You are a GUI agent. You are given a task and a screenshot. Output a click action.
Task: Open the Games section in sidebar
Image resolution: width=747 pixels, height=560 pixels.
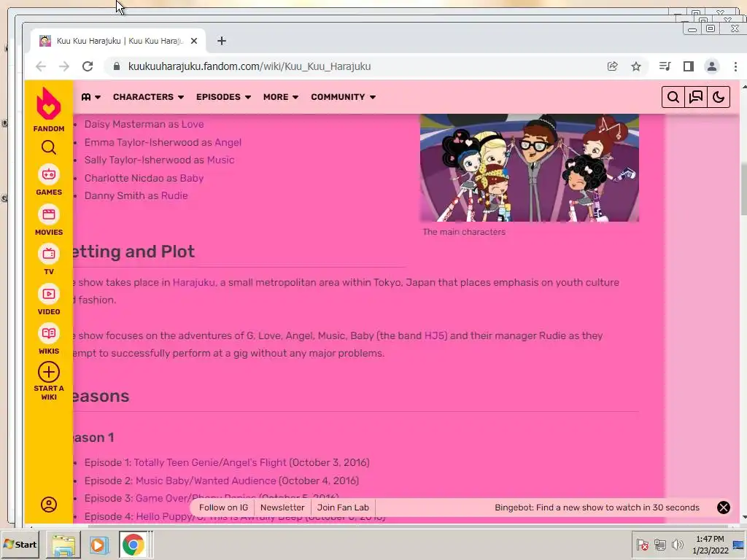(x=49, y=181)
